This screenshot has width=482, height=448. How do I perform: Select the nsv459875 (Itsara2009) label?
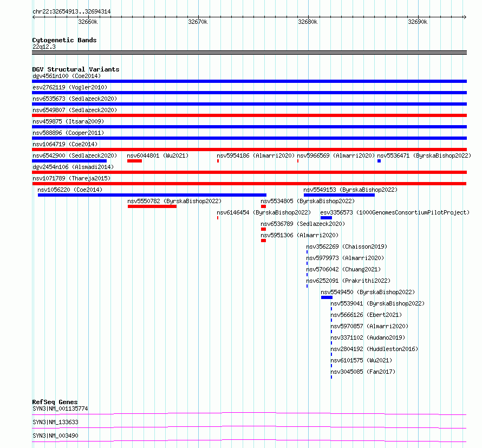[68, 121]
